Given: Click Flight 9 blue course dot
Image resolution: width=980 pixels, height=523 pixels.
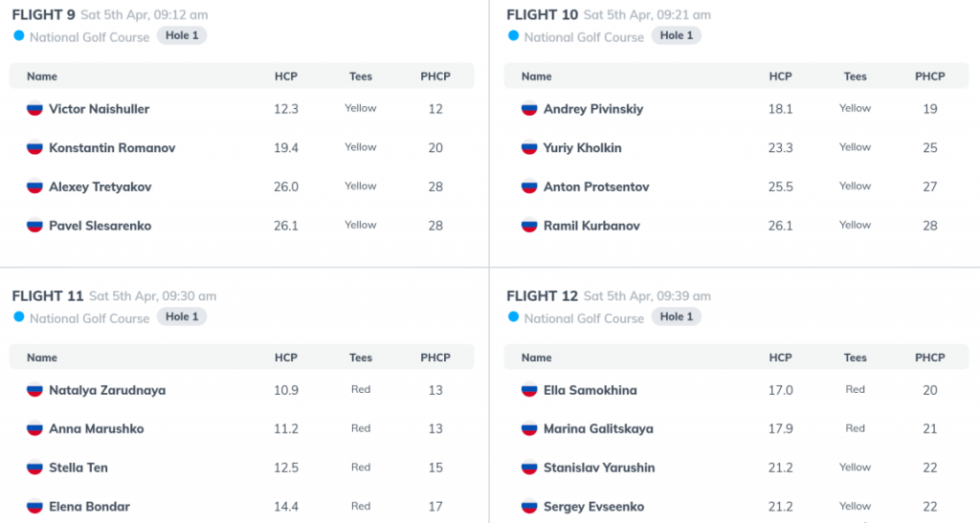Looking at the screenshot, I should pos(19,36).
